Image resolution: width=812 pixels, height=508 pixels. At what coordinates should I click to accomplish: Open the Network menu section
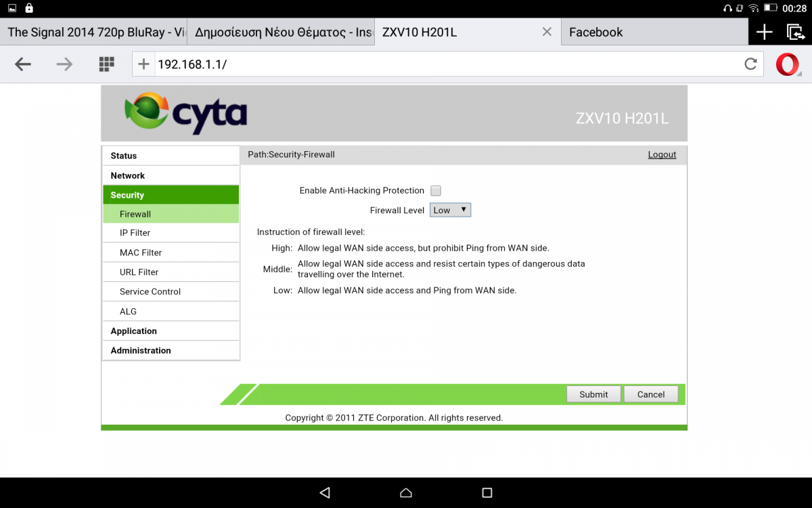[171, 175]
